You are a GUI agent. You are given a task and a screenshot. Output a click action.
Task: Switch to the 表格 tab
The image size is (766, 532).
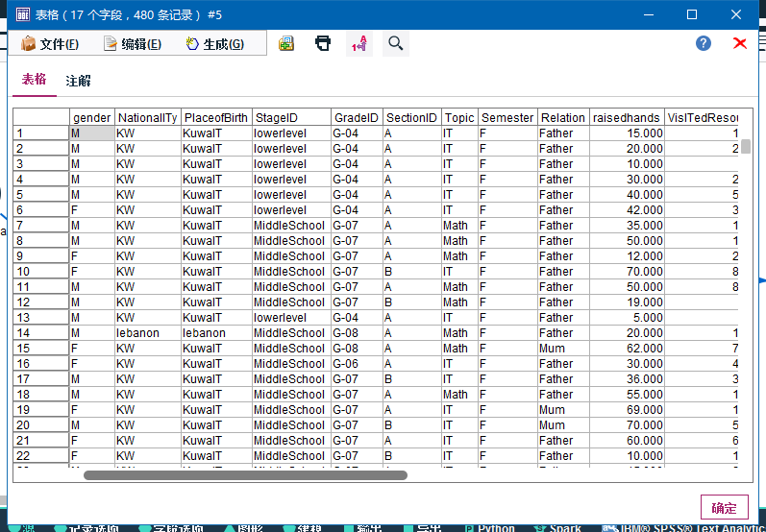click(x=35, y=80)
